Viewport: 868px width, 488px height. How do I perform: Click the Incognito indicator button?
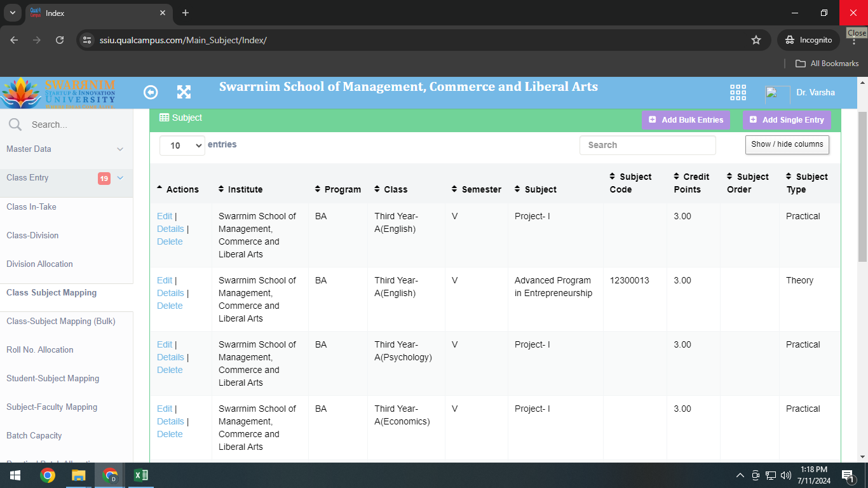(x=808, y=40)
